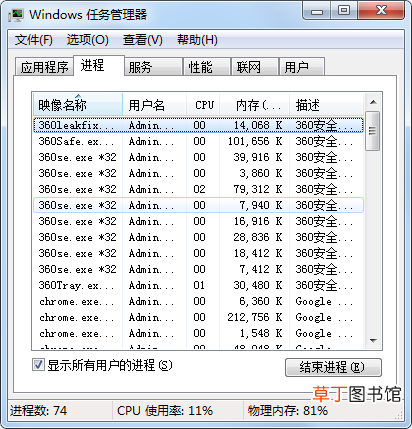
Task: Sort by 用户名 column header
Action: coord(155,105)
